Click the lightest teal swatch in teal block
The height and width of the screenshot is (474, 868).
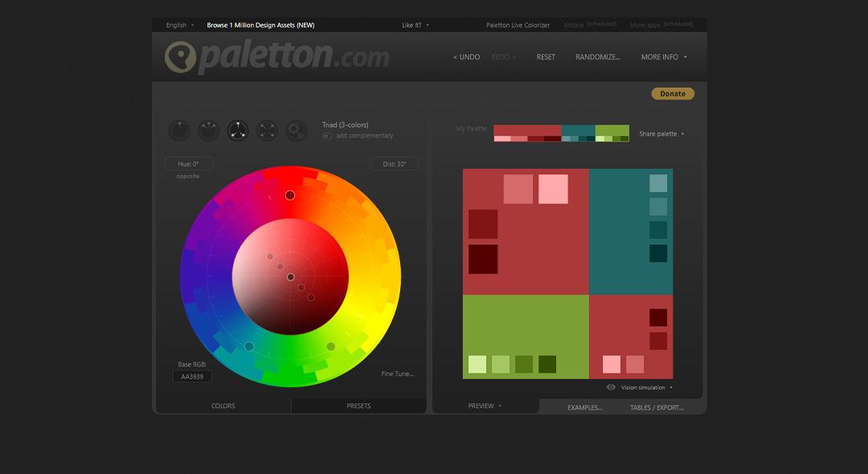click(x=658, y=183)
